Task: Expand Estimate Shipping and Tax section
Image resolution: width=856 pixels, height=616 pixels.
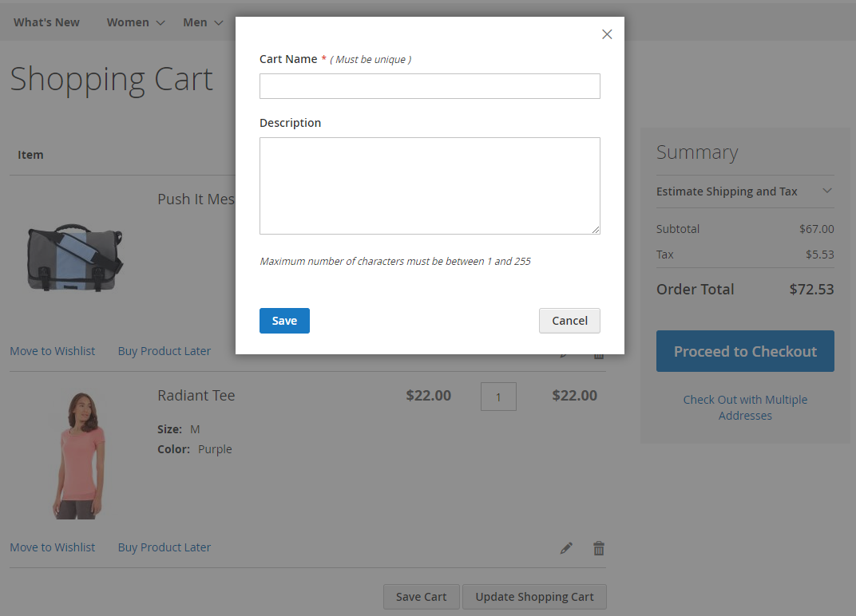Action: [x=744, y=192]
